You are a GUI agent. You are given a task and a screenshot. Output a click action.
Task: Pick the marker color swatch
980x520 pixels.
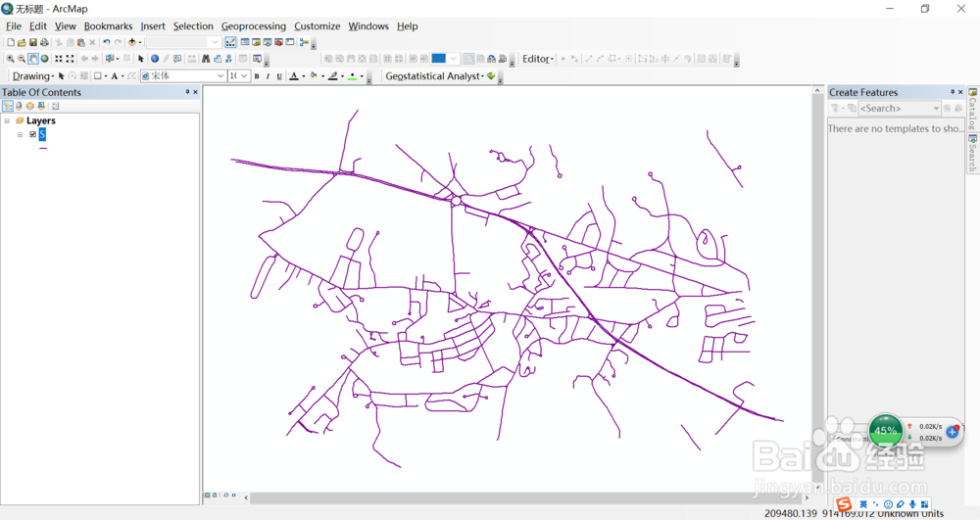point(353,76)
